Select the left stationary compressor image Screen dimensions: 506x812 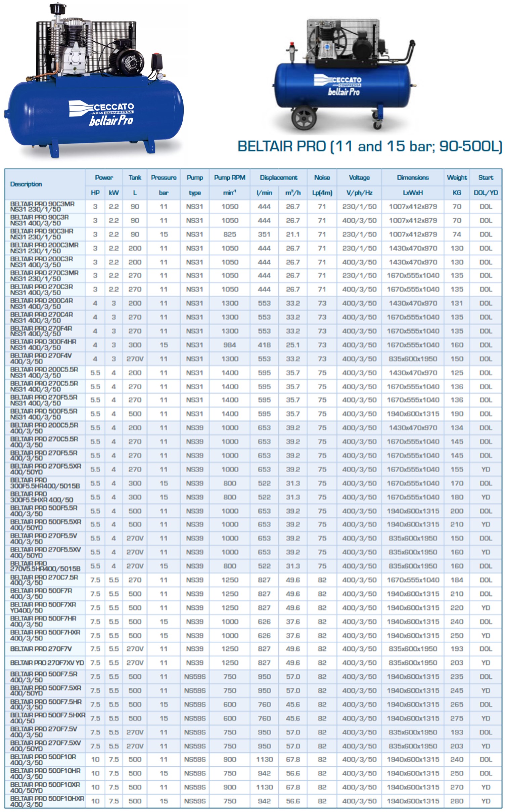click(94, 81)
